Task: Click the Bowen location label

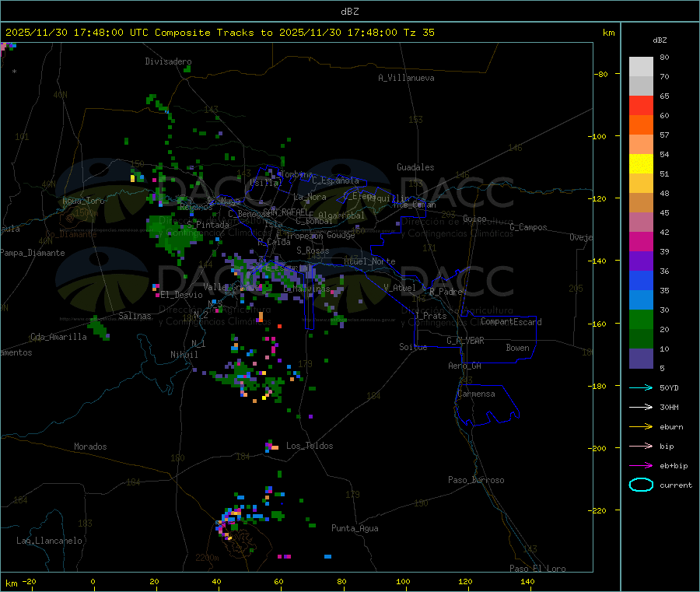Action: (x=518, y=348)
